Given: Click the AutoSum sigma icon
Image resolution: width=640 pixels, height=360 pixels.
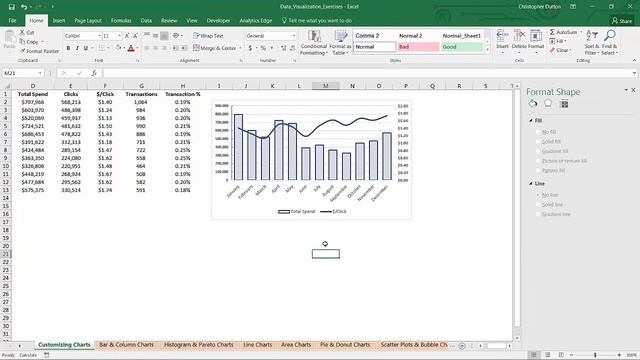Looking at the screenshot, I should (x=552, y=32).
